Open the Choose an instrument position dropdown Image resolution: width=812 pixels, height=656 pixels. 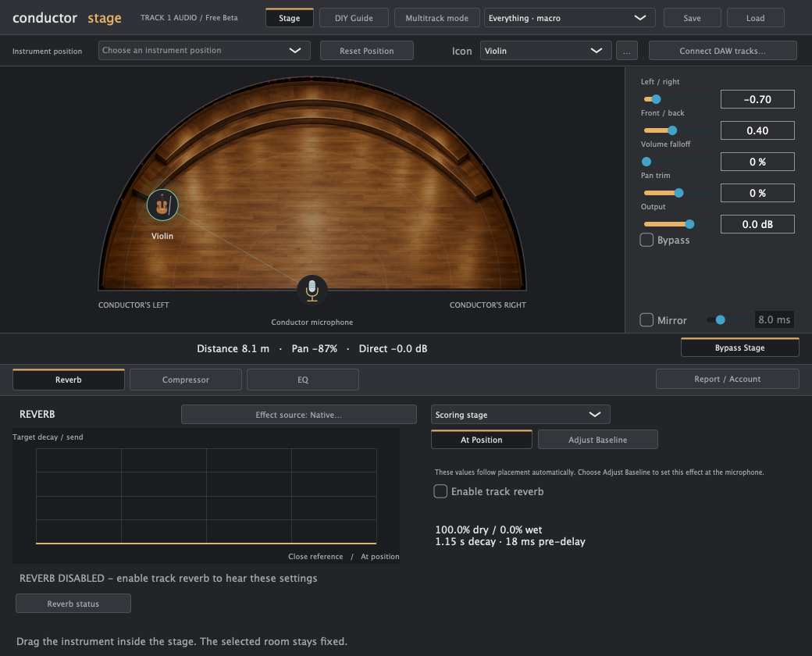click(x=204, y=50)
